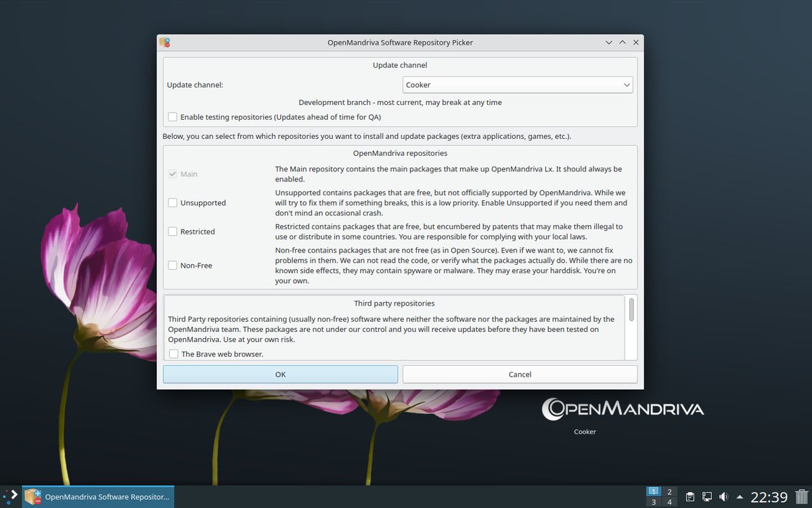Image resolution: width=812 pixels, height=508 pixels.
Task: Open the application launcher menu
Action: (x=10, y=496)
